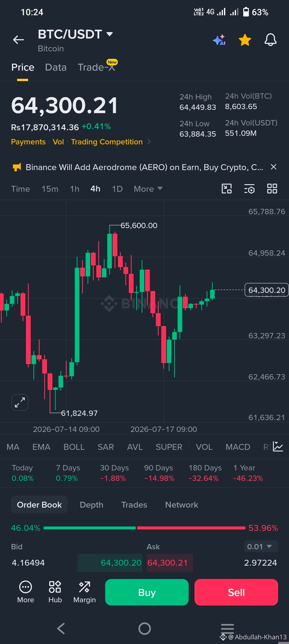The image size is (289, 644).
Task: Tap the Today 0.08% change
Action: pyautogui.click(x=22, y=473)
